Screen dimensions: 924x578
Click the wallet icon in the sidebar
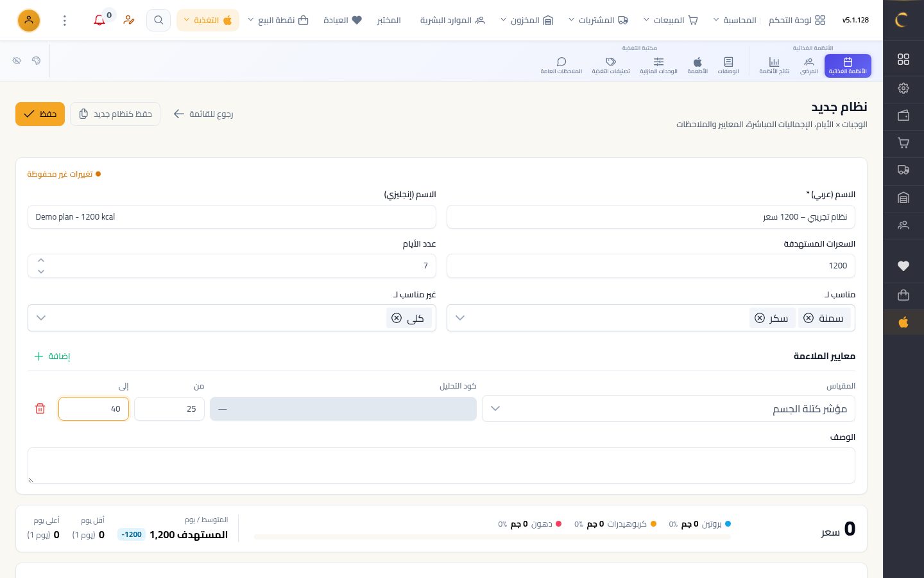click(903, 116)
